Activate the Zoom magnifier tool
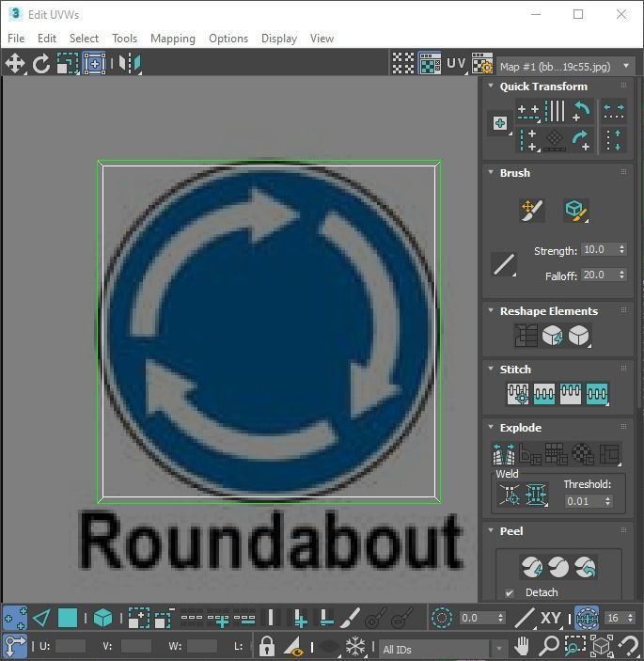644x661 pixels. click(549, 645)
